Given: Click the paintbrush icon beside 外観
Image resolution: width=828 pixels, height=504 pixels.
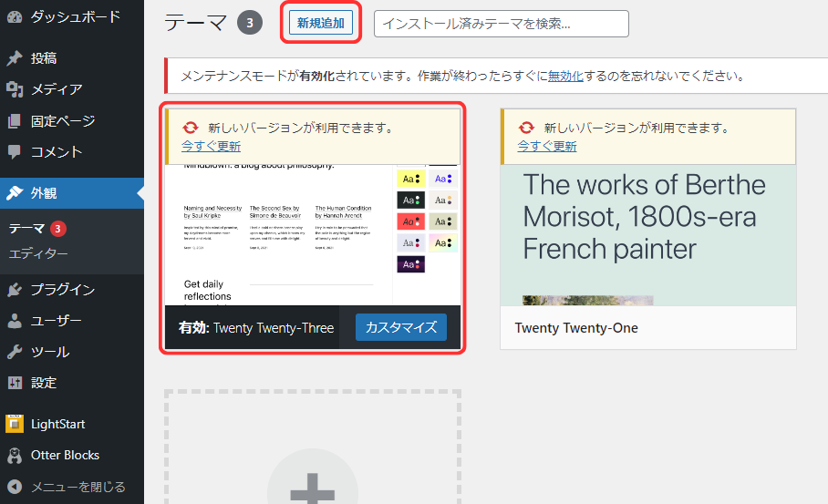Looking at the screenshot, I should [x=15, y=193].
